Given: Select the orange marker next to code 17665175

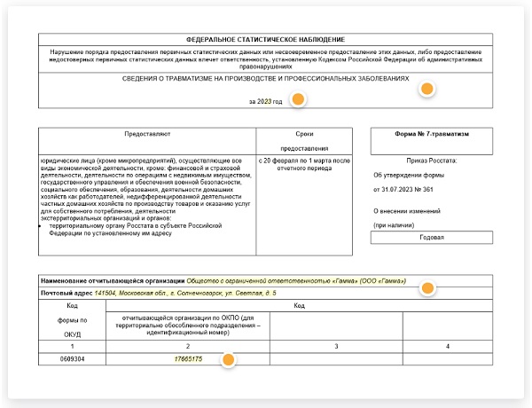Looking at the screenshot, I should (228, 359).
